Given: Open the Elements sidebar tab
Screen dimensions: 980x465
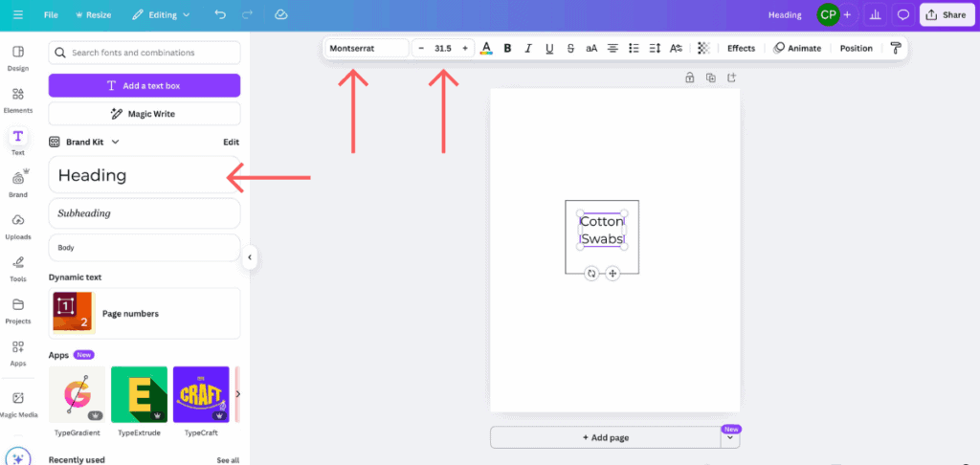Looking at the screenshot, I should [18, 100].
